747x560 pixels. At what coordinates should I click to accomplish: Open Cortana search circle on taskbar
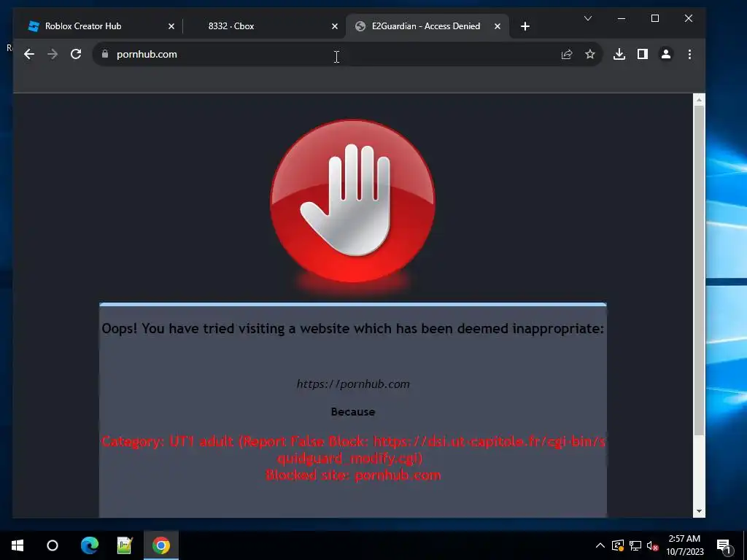(x=53, y=545)
